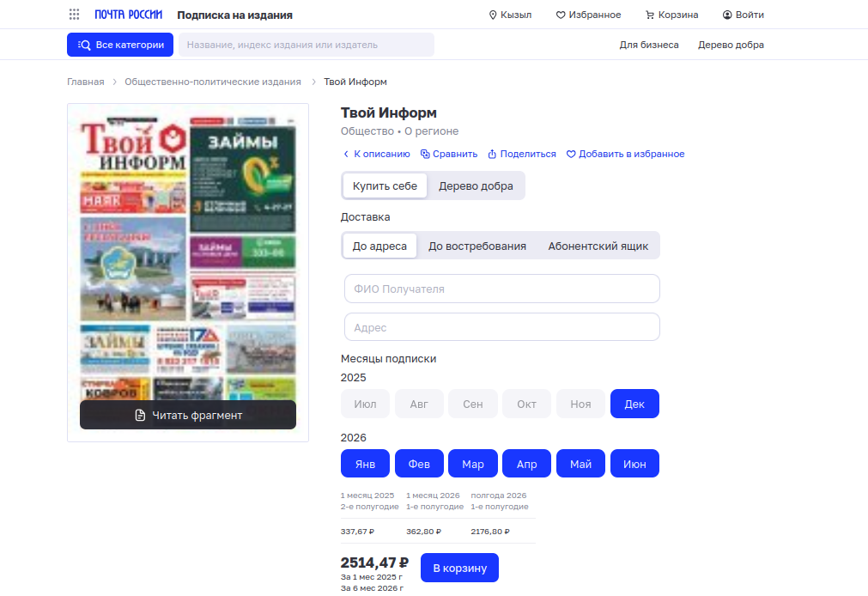Screen dimensions: 868x596
Task: Focus the publication search field
Action: pyautogui.click(x=307, y=45)
